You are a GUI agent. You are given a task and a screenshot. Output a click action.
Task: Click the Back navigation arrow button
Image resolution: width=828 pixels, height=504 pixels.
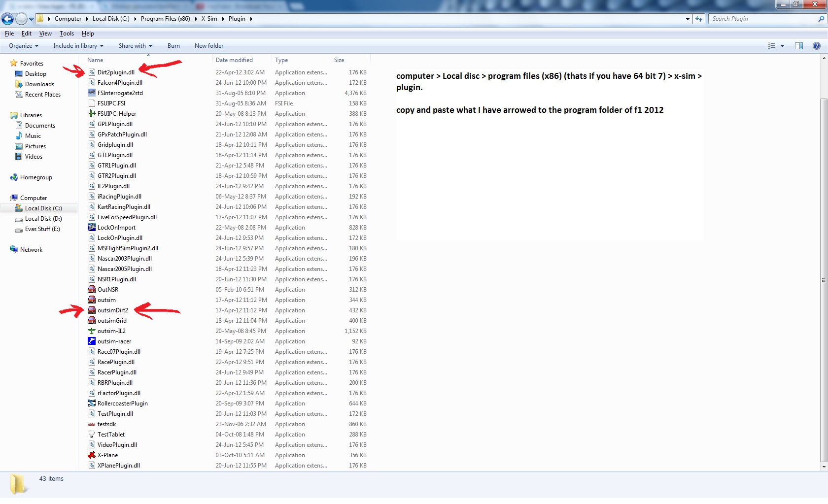7,19
